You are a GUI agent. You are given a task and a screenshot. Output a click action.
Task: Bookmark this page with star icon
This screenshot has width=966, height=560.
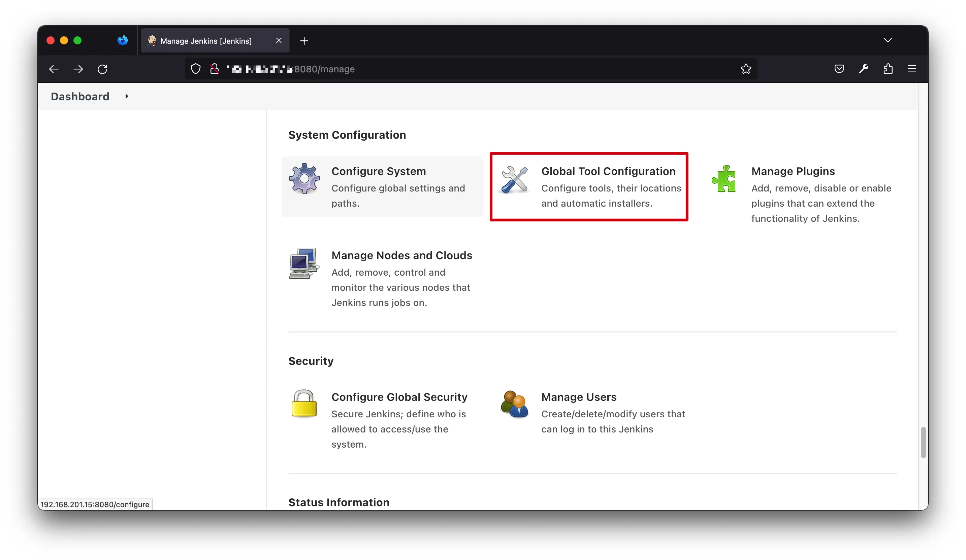(746, 69)
